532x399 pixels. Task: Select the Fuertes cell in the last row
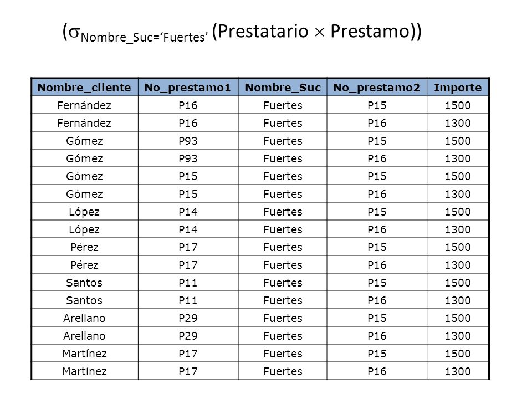(x=283, y=371)
